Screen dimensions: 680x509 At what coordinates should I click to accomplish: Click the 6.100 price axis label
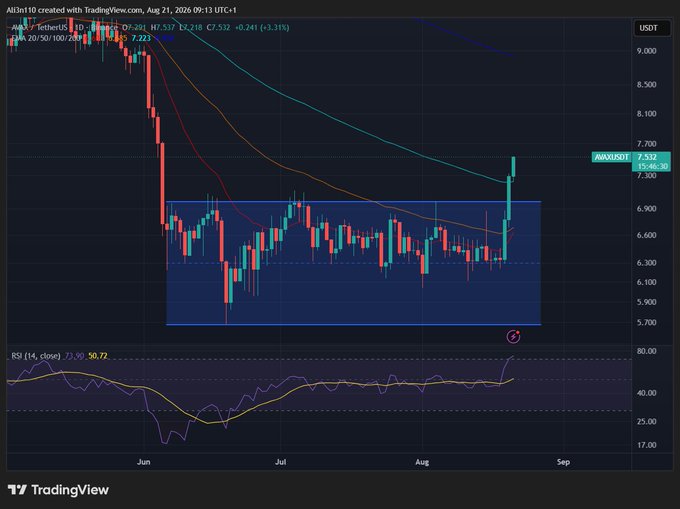(647, 282)
